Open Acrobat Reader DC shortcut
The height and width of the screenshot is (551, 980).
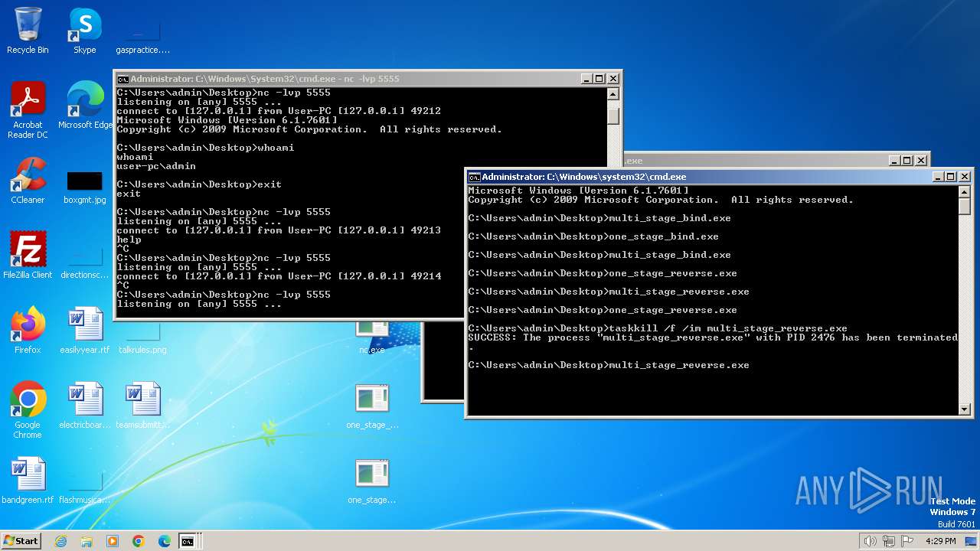click(28, 110)
